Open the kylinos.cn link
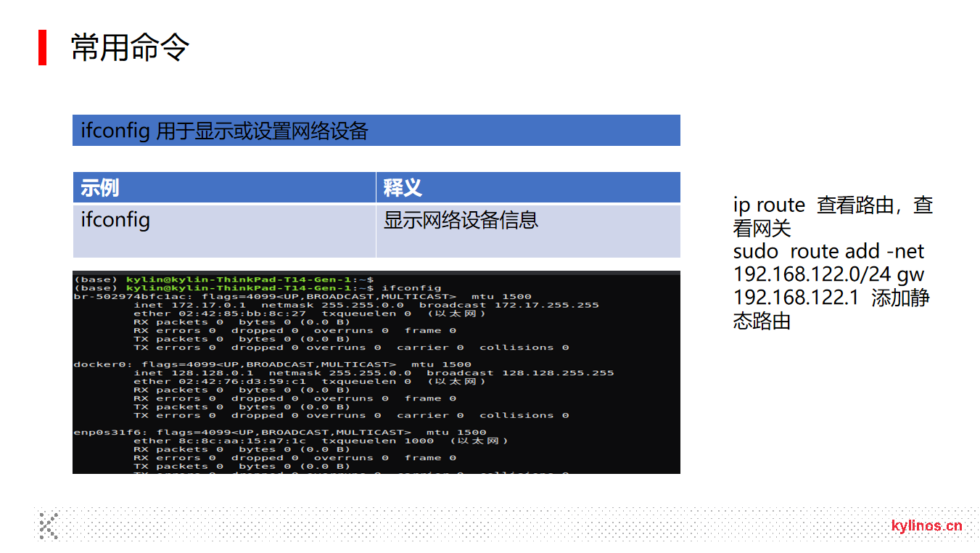 tap(926, 526)
